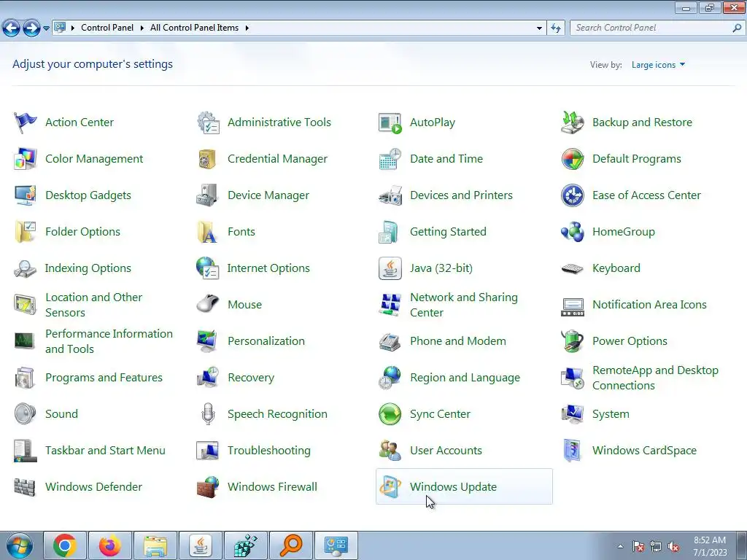Click the User Accounts people icon

point(390,451)
